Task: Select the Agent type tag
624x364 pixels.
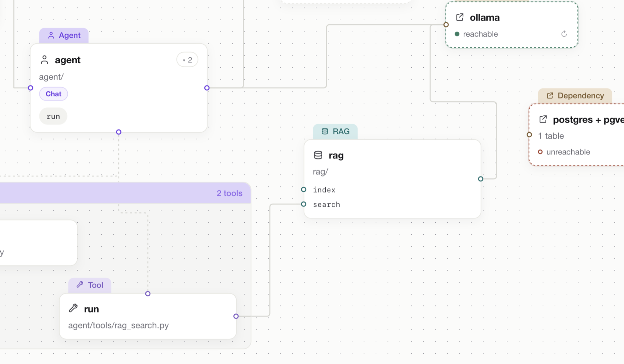Action: pos(64,35)
